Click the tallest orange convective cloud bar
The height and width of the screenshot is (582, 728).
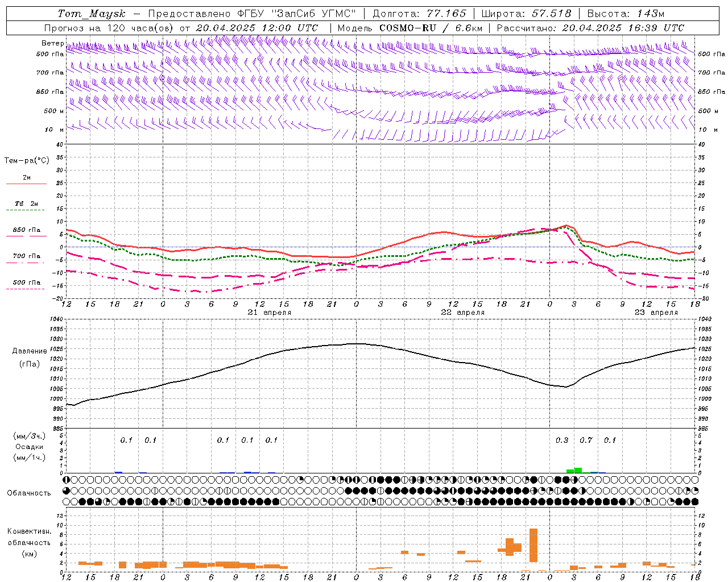(x=533, y=546)
